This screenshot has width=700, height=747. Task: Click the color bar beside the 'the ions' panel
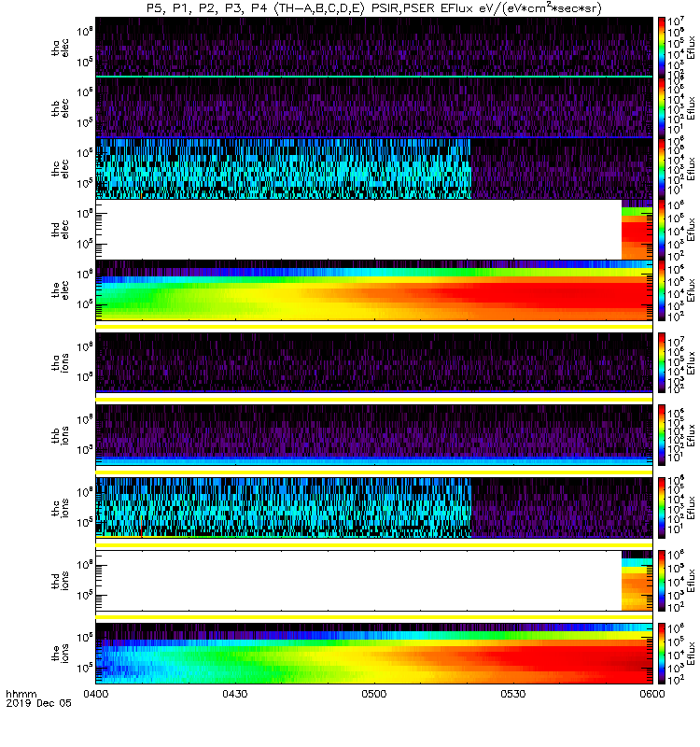(x=662, y=653)
